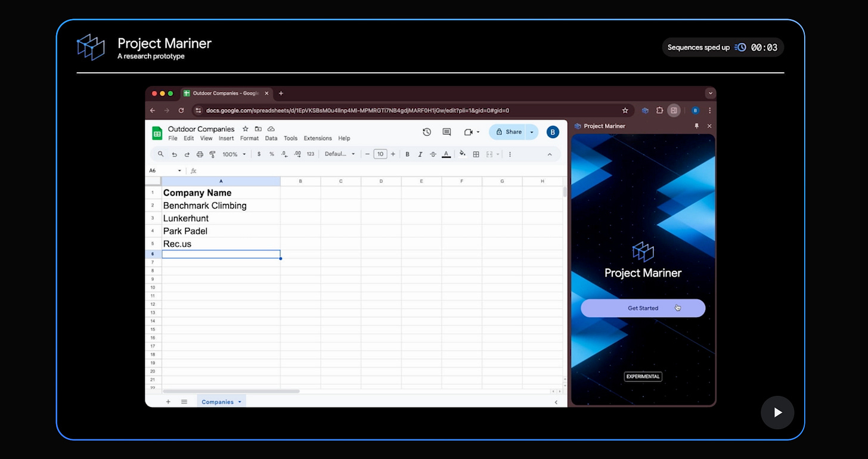Screen dimensions: 868x459
Task: Open the Companies sheet tab dropdown arrow
Action: pyautogui.click(x=240, y=402)
